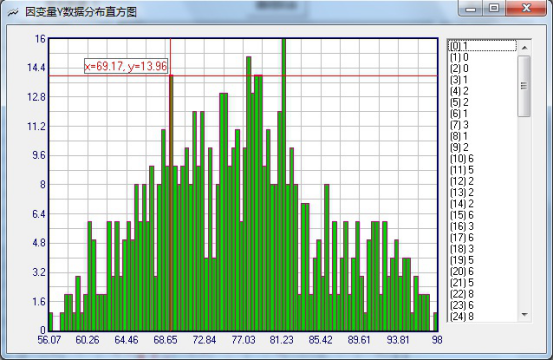Click the list scrollbar down arrow
Screen dimensions: 553x360
524,314
